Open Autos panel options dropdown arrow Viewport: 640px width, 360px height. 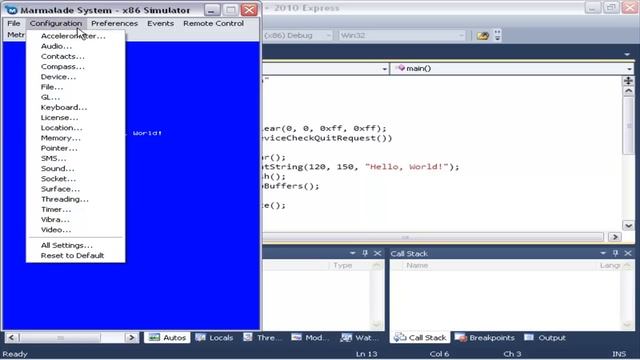click(x=352, y=253)
